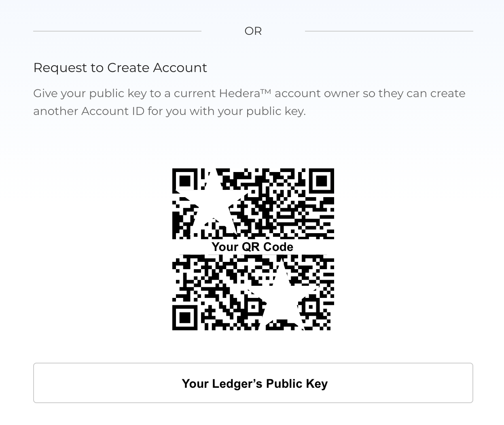The height and width of the screenshot is (425, 504).
Task: Click "Account ID" in the description text
Action: tap(113, 111)
